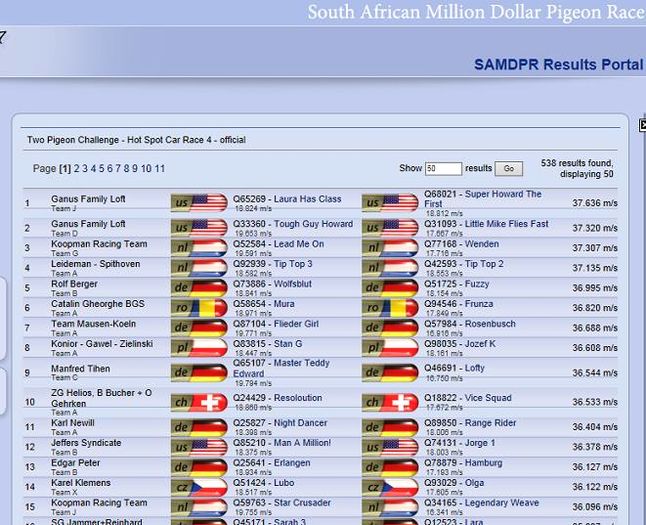Image resolution: width=646 pixels, height=525 pixels.
Task: Go to results page 5
Action: [101, 169]
